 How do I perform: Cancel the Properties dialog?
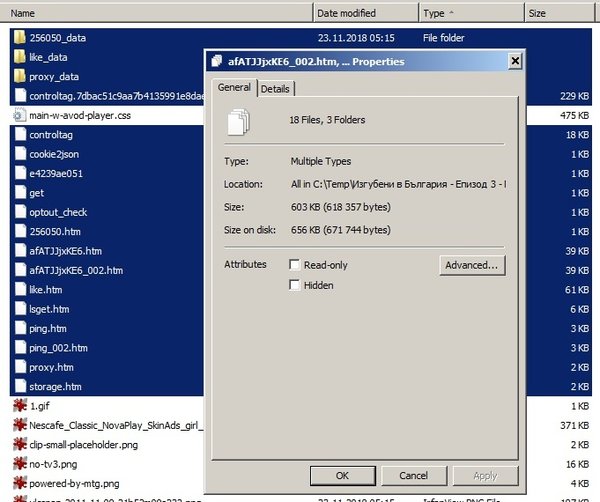(414, 476)
